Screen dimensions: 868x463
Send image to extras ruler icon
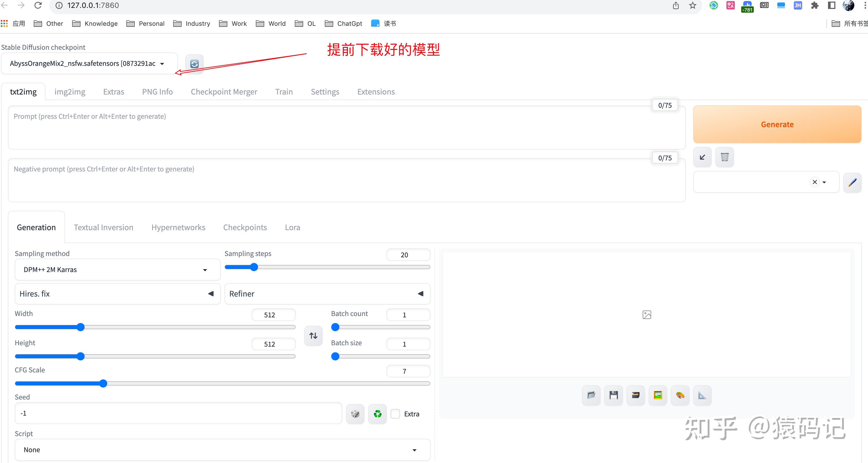pos(702,395)
